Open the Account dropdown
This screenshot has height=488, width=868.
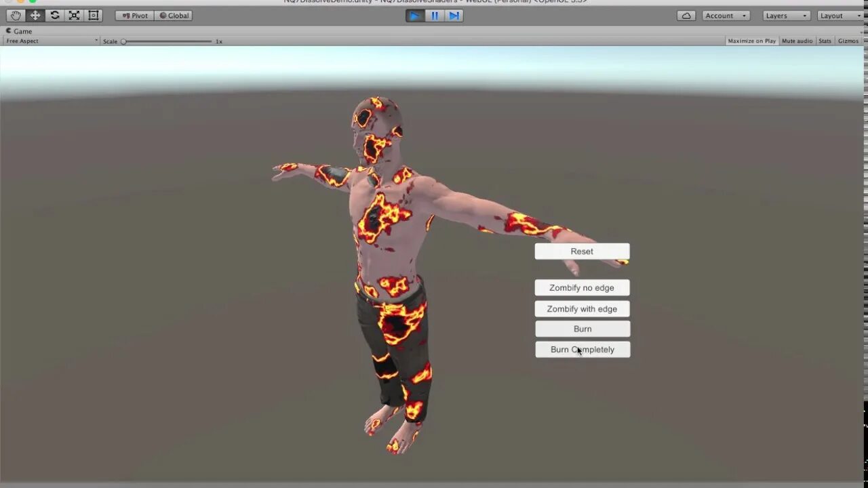click(726, 16)
